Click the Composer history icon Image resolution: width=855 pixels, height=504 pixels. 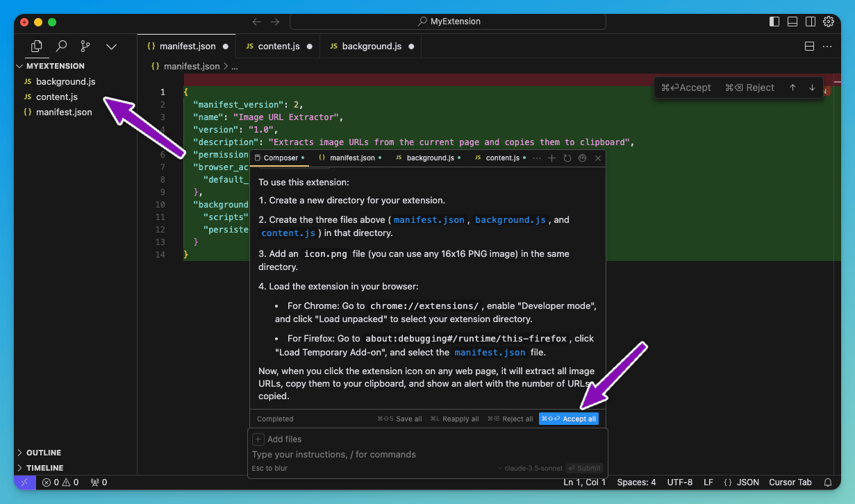click(x=567, y=158)
